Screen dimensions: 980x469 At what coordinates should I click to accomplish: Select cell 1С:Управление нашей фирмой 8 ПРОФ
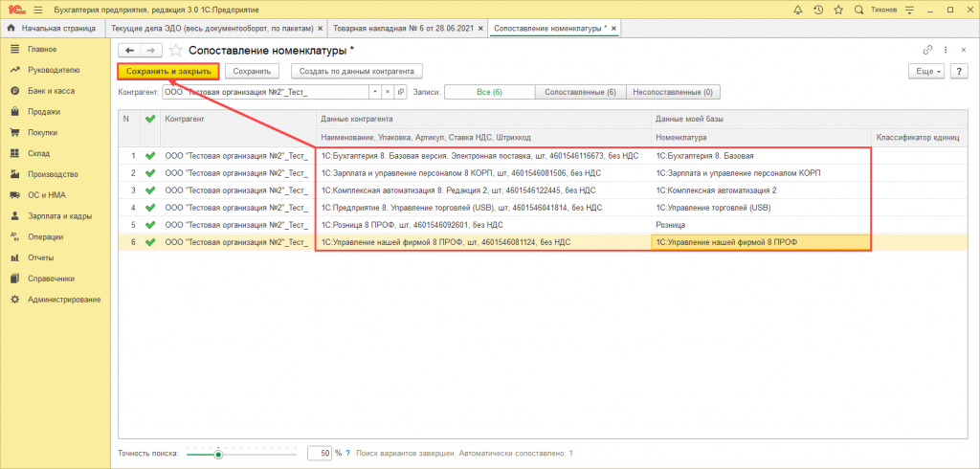click(761, 242)
